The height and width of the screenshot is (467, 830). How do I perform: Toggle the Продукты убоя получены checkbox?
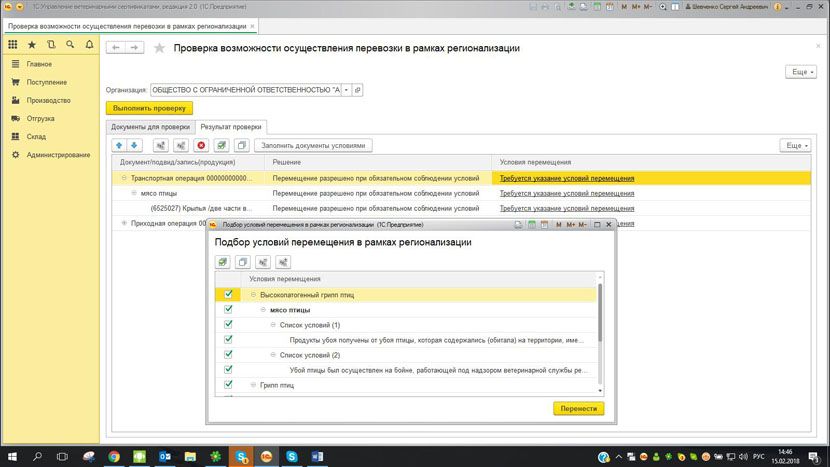coord(228,339)
